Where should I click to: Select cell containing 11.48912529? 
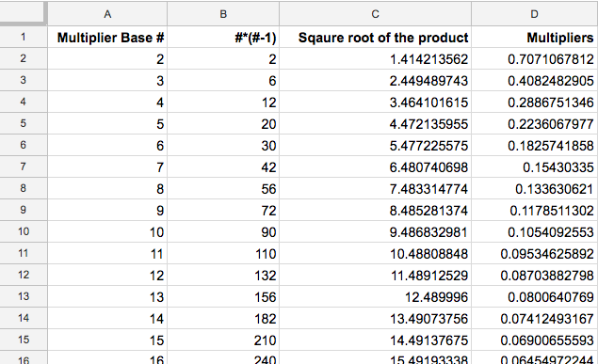(375, 275)
